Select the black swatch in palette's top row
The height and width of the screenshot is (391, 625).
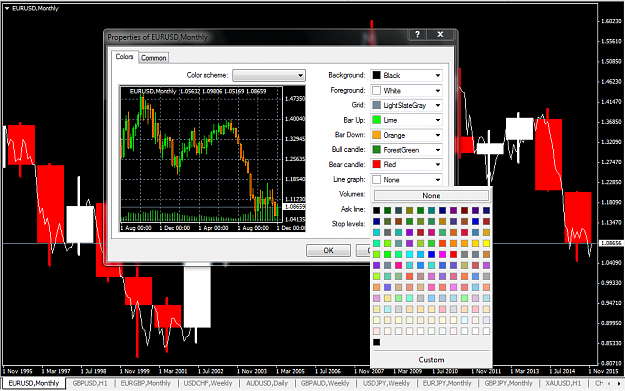[377, 210]
